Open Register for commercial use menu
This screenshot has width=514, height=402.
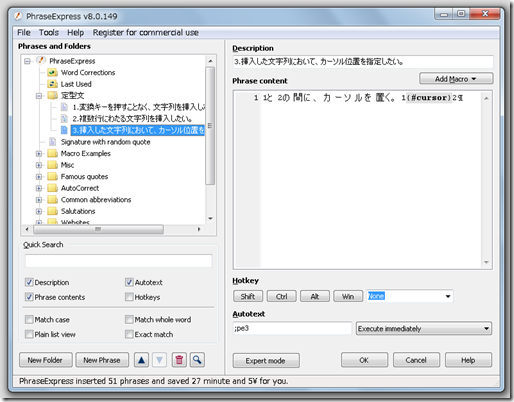tap(146, 32)
